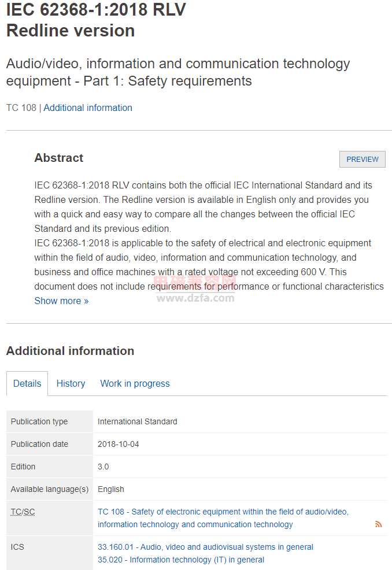Click the International Standard publication type value
This screenshot has width=392, height=570.
138,421
